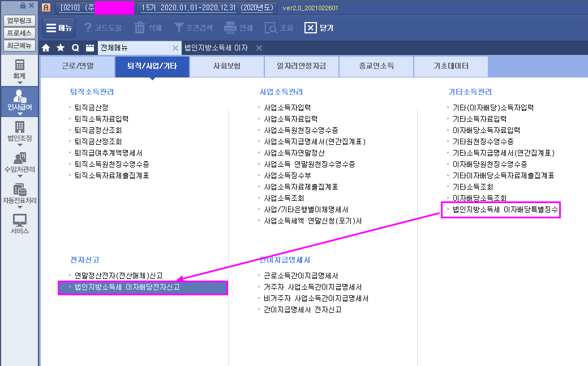Open 퇴직금산정 menu item
The height and width of the screenshot is (366, 588).
tap(91, 107)
